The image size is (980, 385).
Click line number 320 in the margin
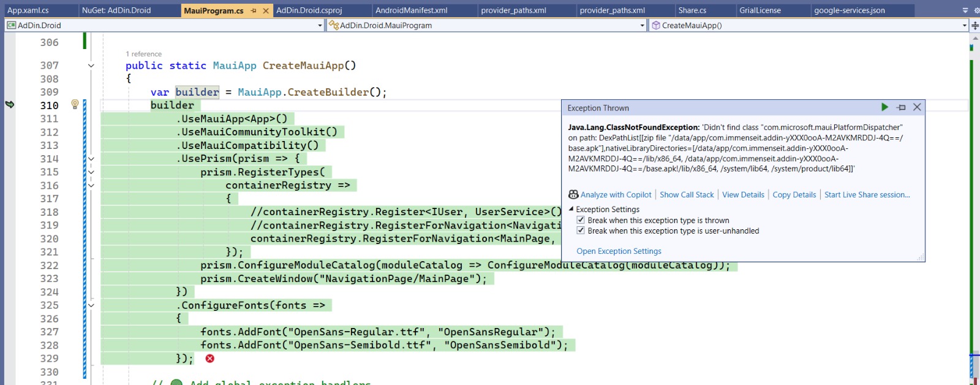pos(50,239)
